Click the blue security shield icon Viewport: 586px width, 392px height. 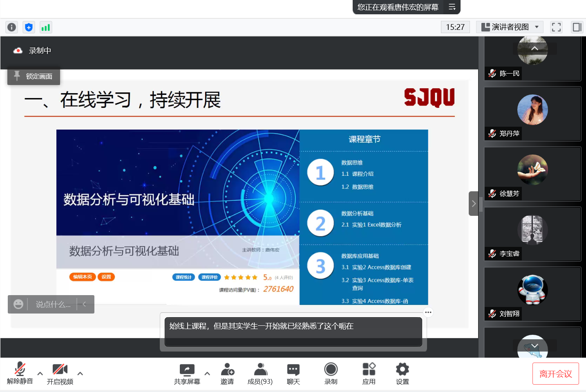coord(29,27)
